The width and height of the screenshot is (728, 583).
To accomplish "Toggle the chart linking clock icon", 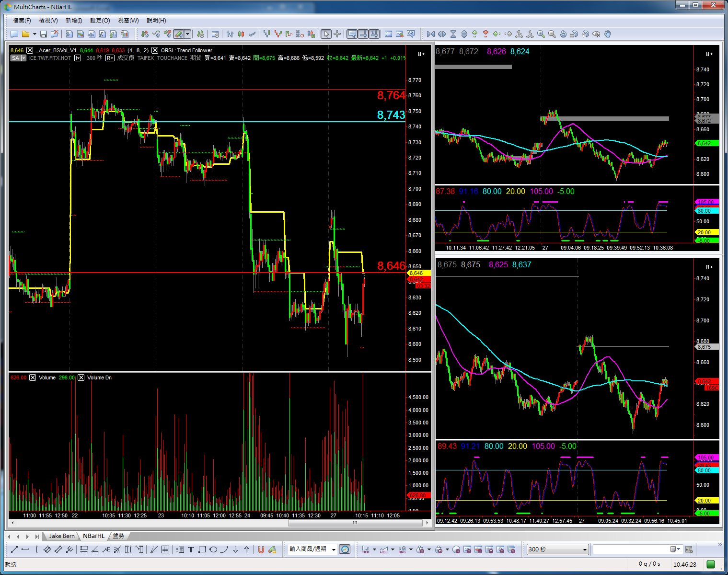I will (x=345, y=549).
